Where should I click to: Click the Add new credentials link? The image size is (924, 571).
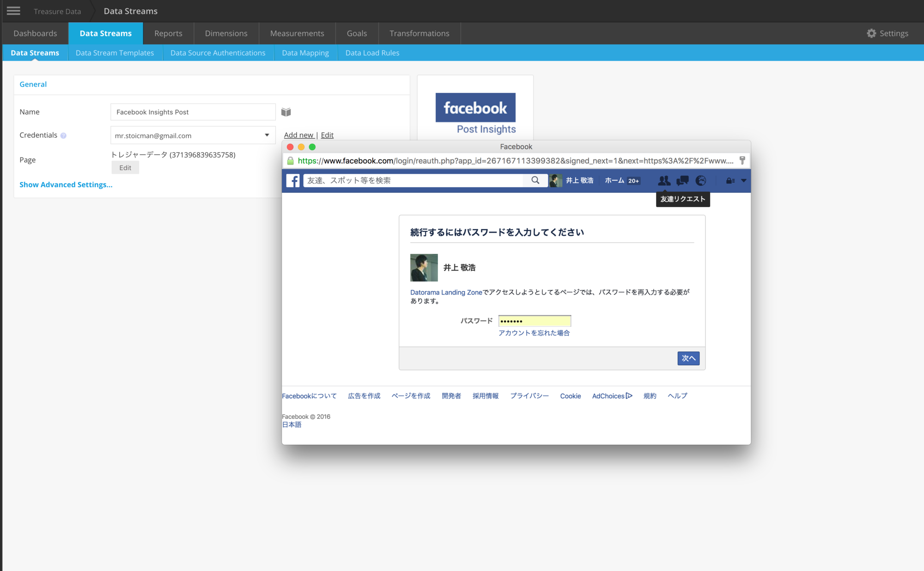coord(299,135)
